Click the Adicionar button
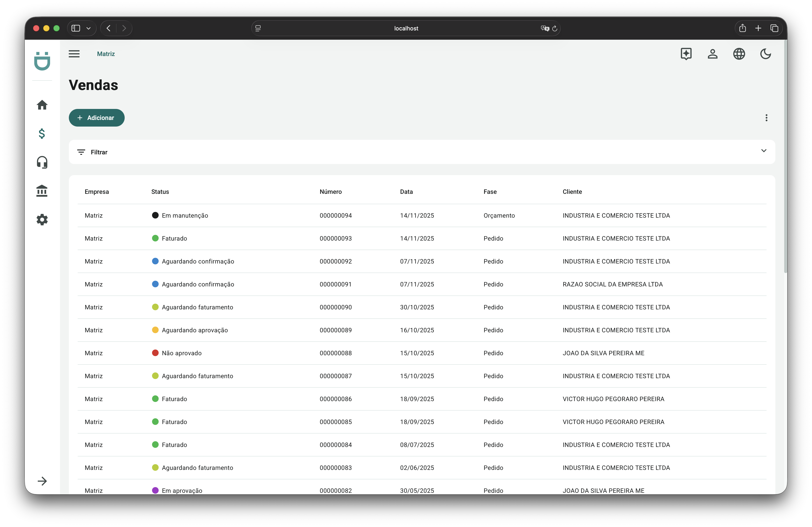 97,118
